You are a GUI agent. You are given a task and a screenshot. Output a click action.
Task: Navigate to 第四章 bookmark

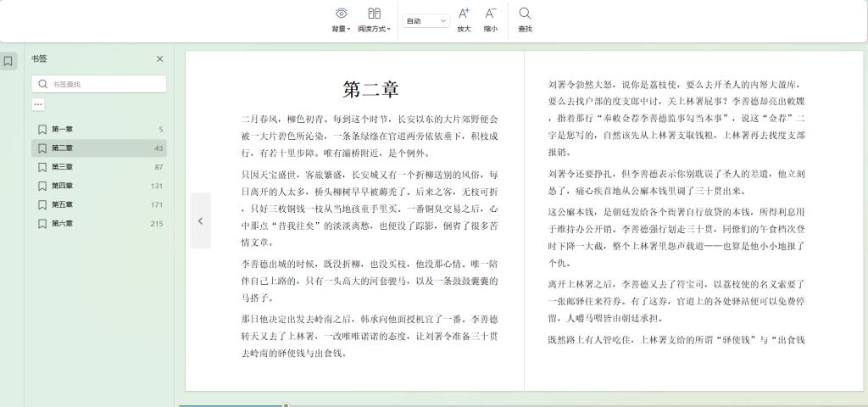[x=63, y=186]
